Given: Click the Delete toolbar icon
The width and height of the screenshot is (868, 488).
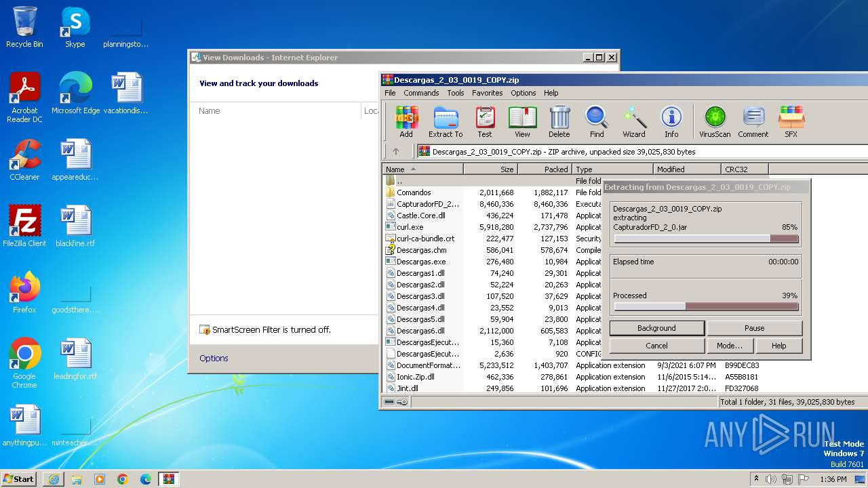Looking at the screenshot, I should (559, 122).
